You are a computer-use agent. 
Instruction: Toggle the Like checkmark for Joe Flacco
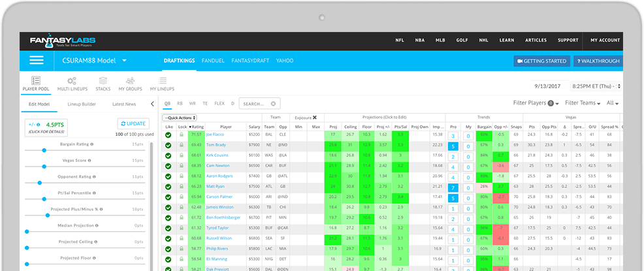tap(169, 135)
